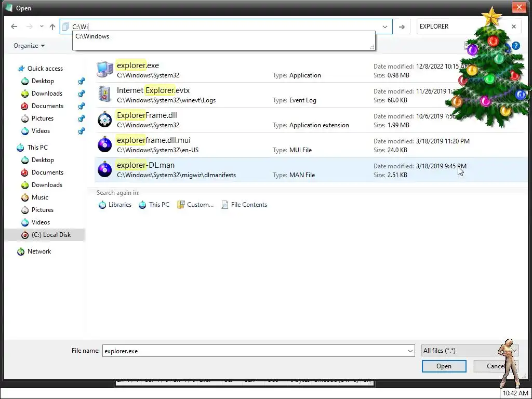Click the Custom location folder icon

[181, 205]
